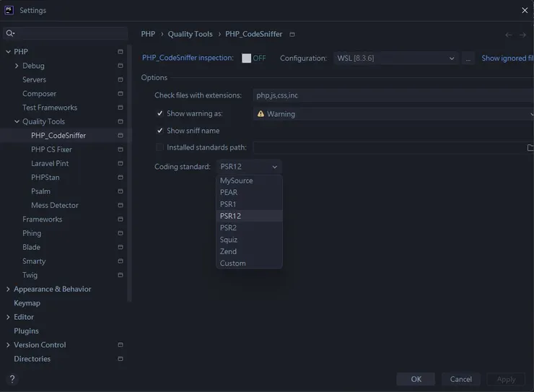Click the project-level icon beside Composer
Image resolution: width=534 pixels, height=392 pixels.
click(121, 93)
